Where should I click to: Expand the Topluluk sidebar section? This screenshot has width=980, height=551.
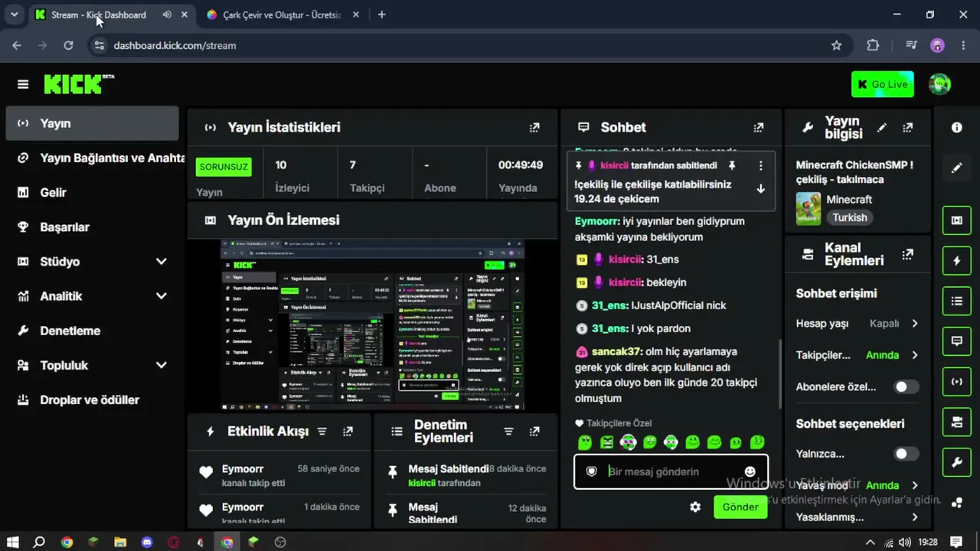point(162,365)
